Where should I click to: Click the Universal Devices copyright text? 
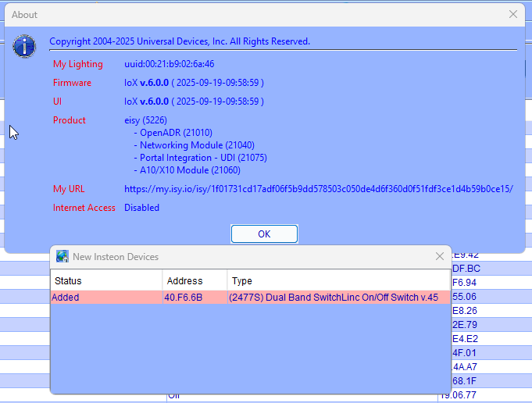180,41
